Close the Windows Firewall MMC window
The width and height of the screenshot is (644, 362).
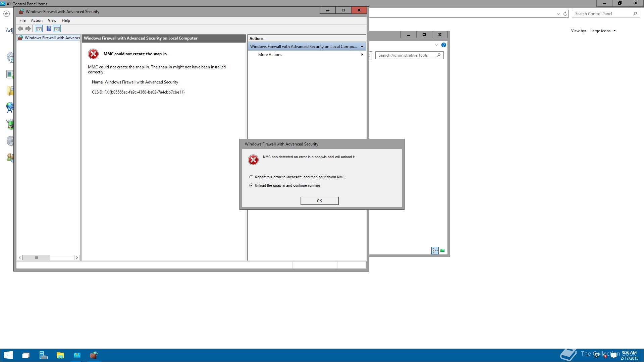(359, 10)
